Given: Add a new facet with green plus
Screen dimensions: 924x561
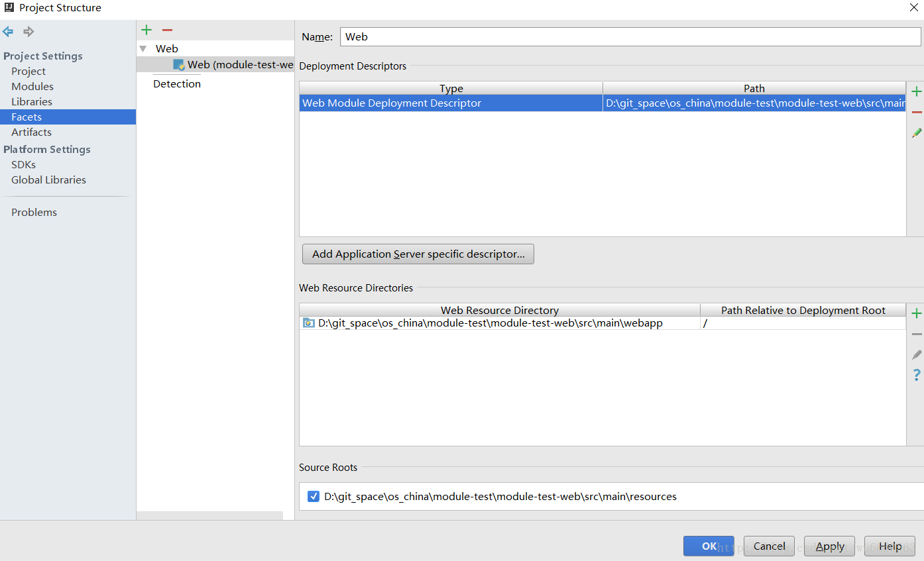Looking at the screenshot, I should (146, 30).
